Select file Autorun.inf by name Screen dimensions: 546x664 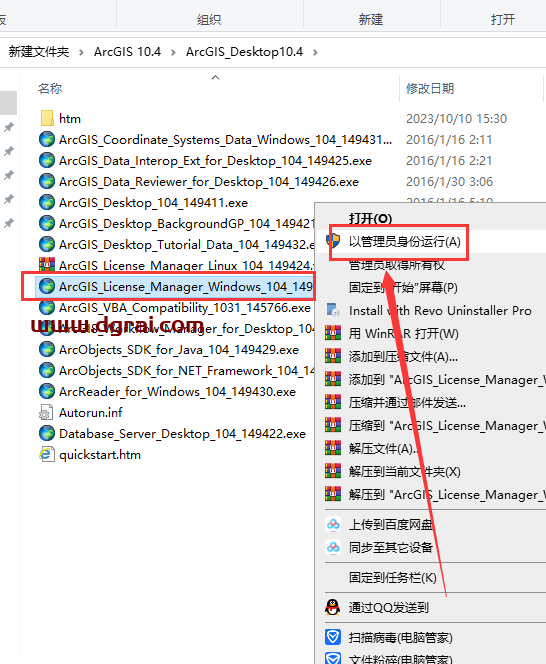pyautogui.click(x=91, y=412)
